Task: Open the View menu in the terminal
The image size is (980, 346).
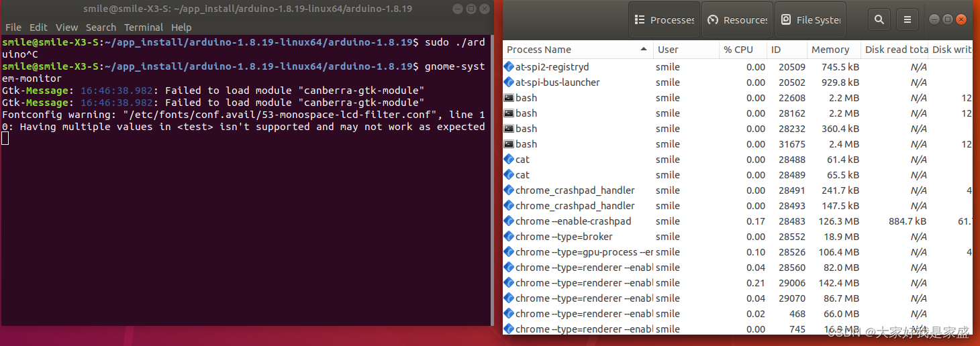Action: [66, 27]
